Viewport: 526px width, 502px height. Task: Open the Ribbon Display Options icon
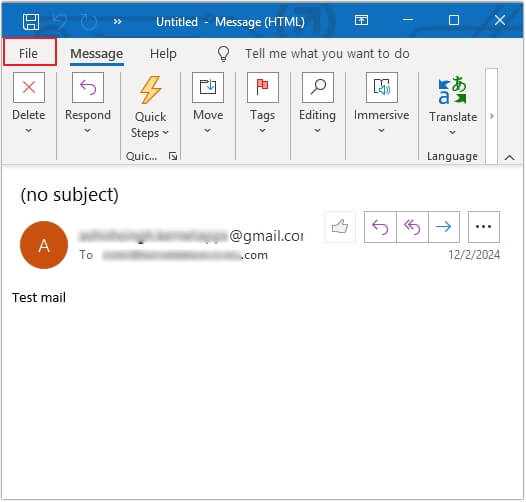coord(361,20)
